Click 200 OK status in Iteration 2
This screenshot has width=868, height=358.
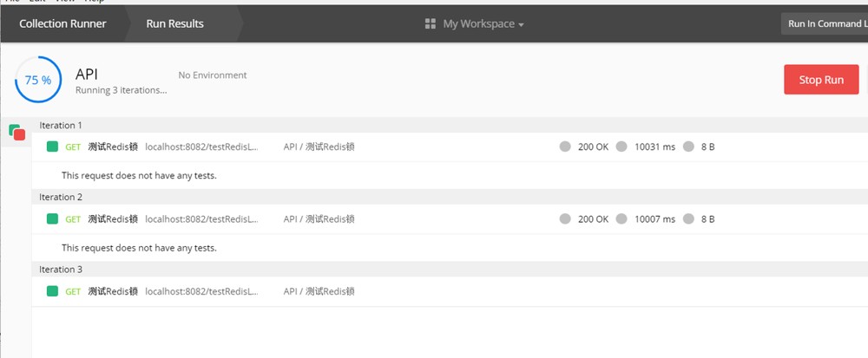click(594, 218)
